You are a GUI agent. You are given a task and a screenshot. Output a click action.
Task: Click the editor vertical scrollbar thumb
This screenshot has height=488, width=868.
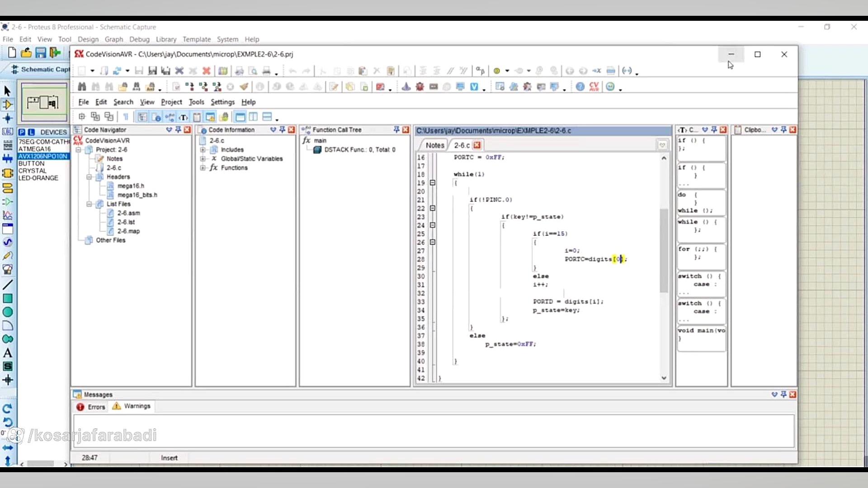pos(664,250)
